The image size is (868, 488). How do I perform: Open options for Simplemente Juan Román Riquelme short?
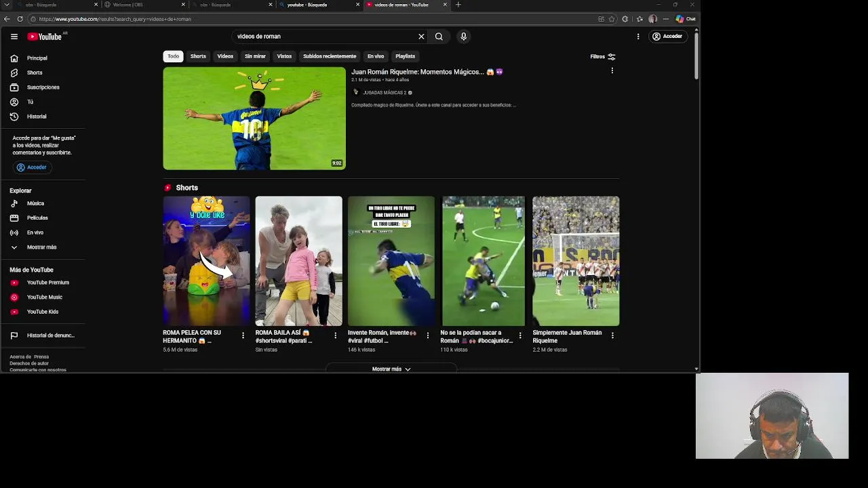pos(612,335)
